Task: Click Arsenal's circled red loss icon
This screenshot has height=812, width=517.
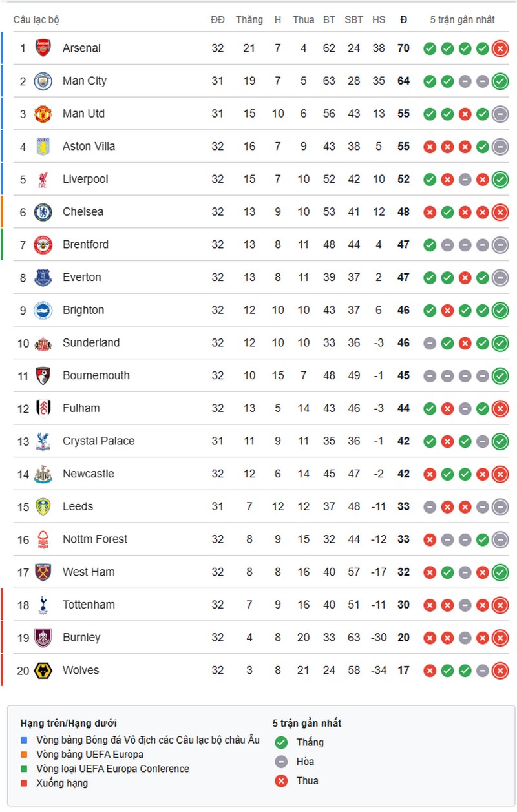Action: 500,48
